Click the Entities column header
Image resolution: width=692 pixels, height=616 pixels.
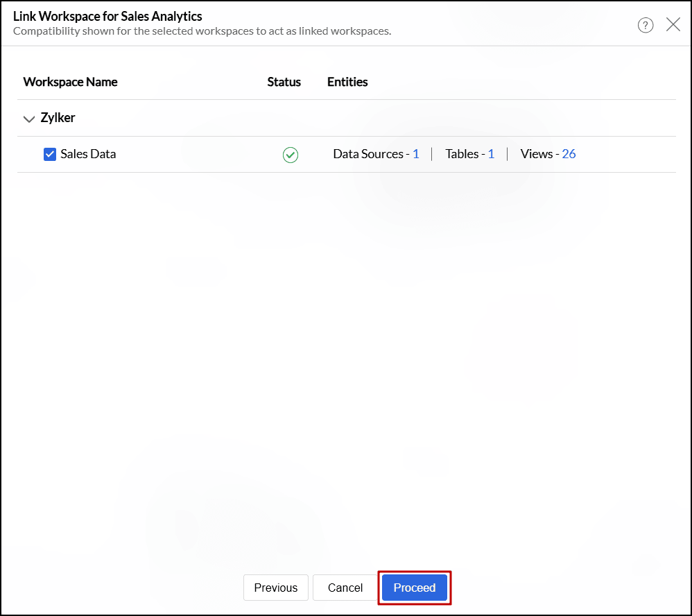point(347,82)
